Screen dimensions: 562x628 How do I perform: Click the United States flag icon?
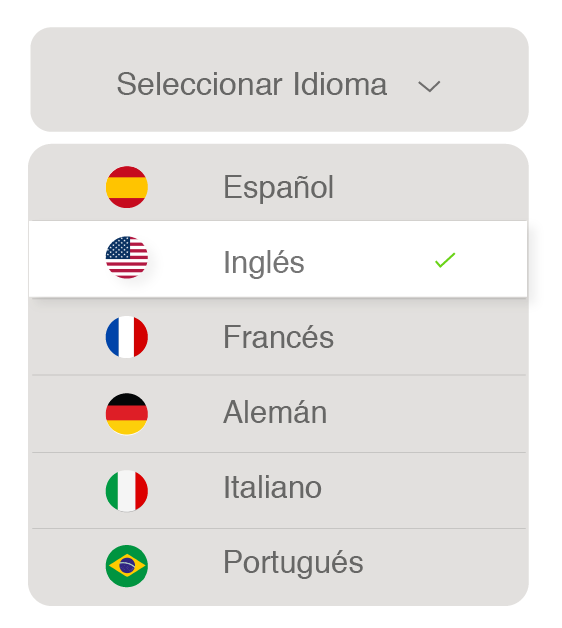click(x=127, y=258)
